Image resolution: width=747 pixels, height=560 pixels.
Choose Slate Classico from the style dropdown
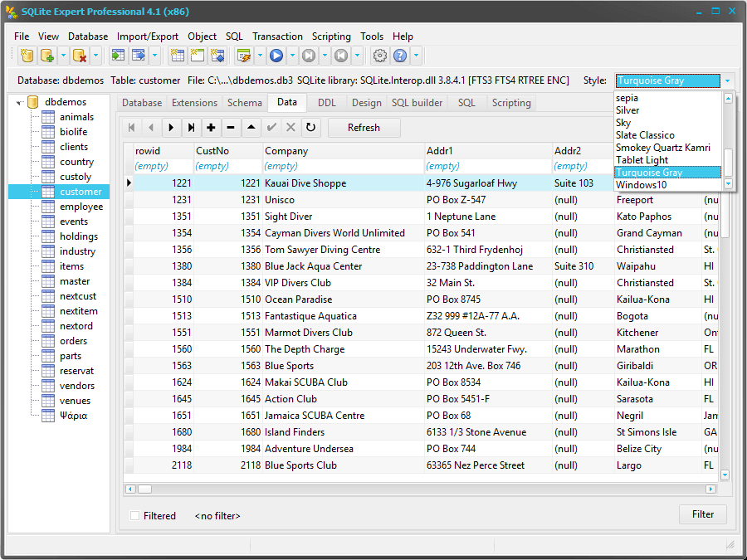click(x=647, y=134)
